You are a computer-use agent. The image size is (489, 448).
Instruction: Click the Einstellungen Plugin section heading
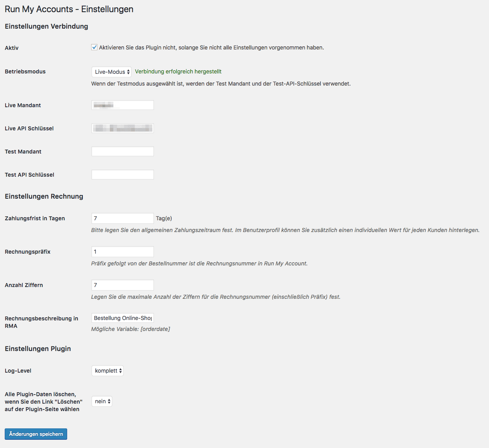tap(38, 349)
